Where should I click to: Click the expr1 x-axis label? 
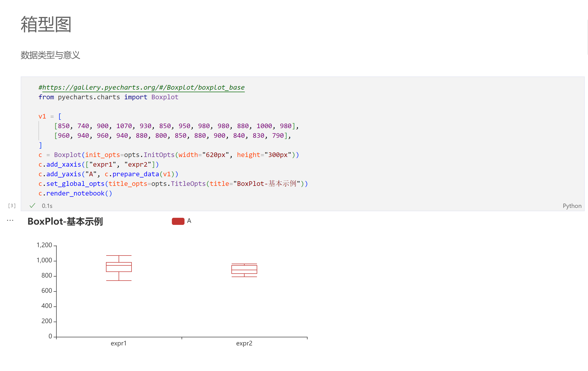click(119, 343)
